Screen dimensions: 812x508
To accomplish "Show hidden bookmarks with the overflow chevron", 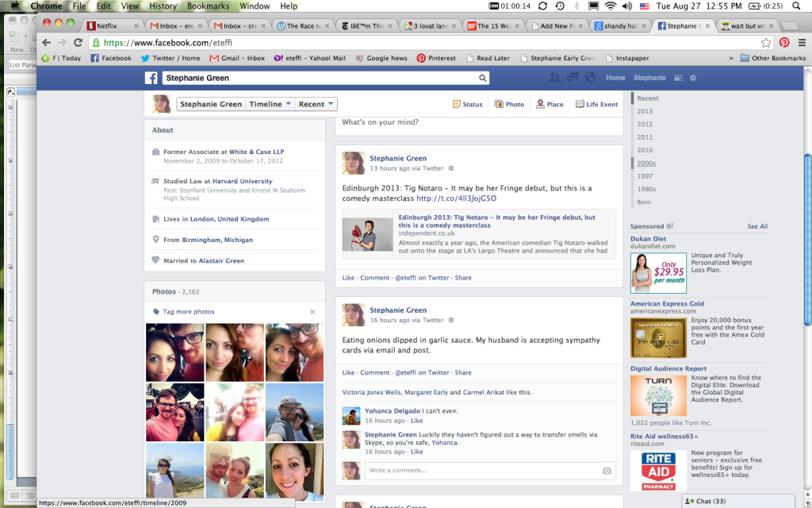I will tap(731, 58).
